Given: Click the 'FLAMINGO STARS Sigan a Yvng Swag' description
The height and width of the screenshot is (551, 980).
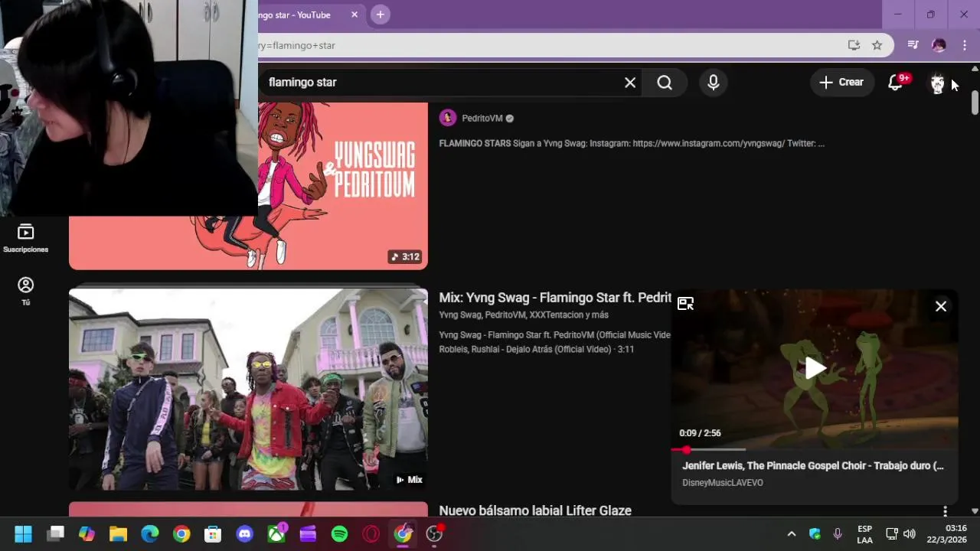Looking at the screenshot, I should click(632, 143).
